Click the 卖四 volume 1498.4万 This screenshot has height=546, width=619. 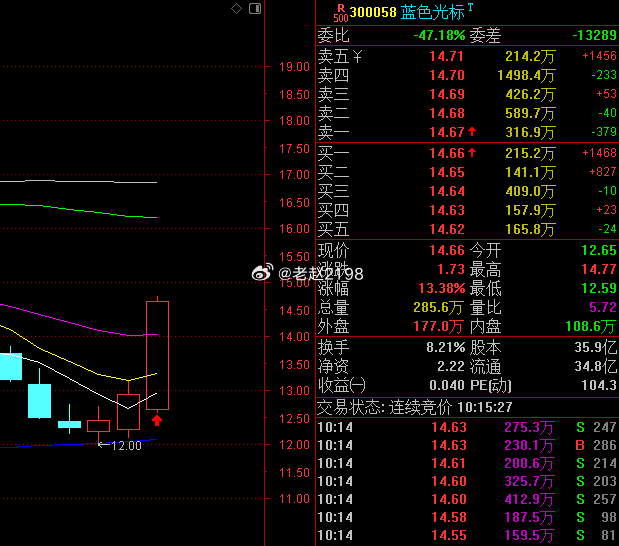point(527,75)
